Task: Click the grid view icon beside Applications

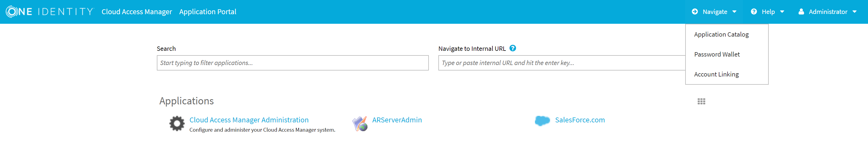Action: (x=701, y=101)
